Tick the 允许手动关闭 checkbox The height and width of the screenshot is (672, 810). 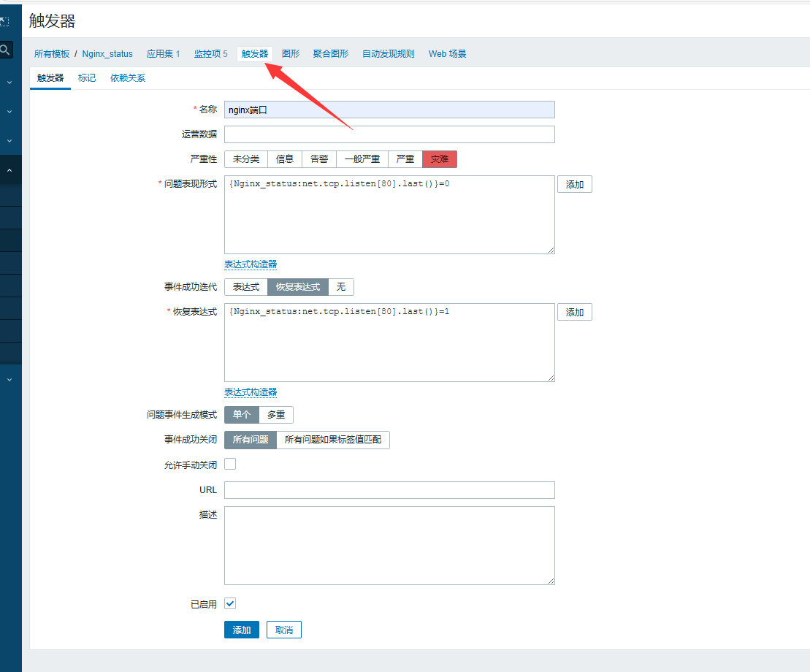(230, 464)
